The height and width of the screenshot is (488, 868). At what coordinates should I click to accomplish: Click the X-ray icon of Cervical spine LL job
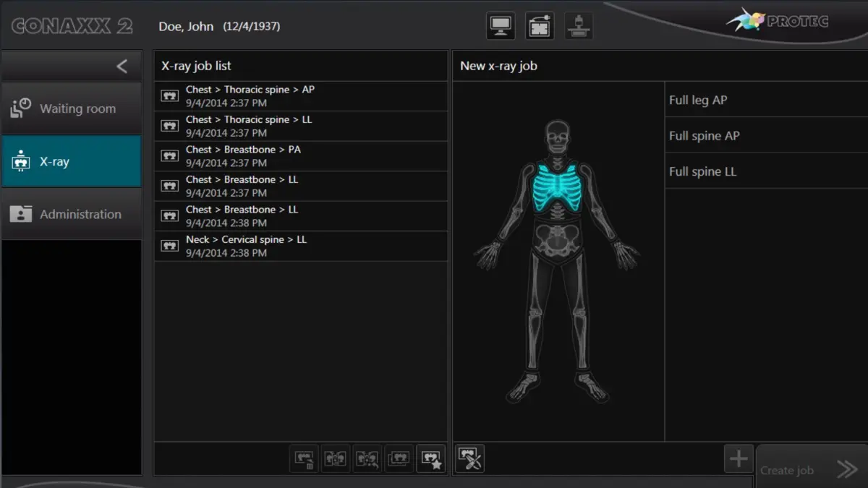[x=170, y=246]
